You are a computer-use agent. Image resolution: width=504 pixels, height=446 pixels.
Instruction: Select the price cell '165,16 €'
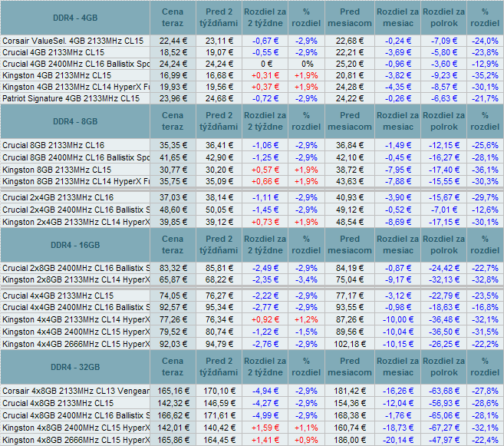click(173, 391)
